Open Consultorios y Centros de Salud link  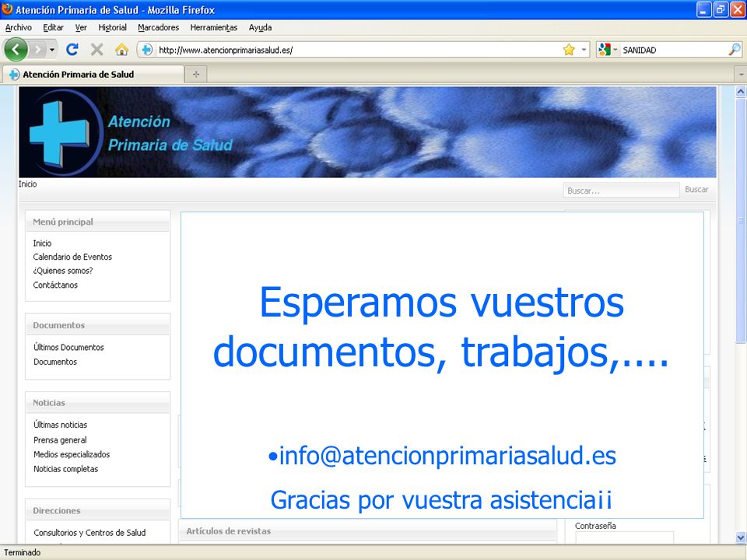click(x=89, y=533)
